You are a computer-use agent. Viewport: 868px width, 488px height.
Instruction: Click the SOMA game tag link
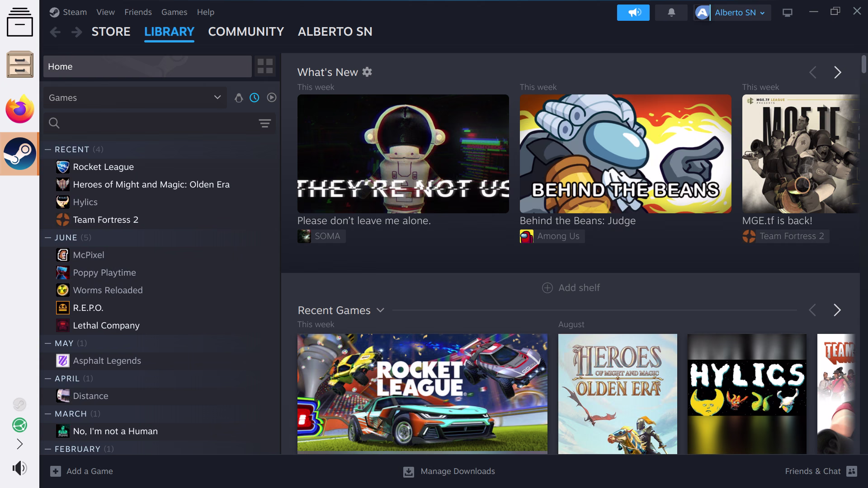[321, 236]
